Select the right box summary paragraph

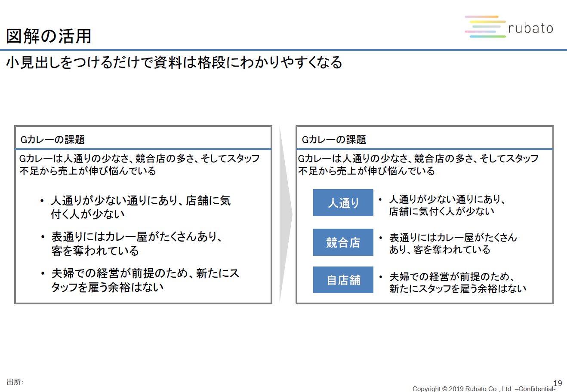pyautogui.click(x=418, y=164)
